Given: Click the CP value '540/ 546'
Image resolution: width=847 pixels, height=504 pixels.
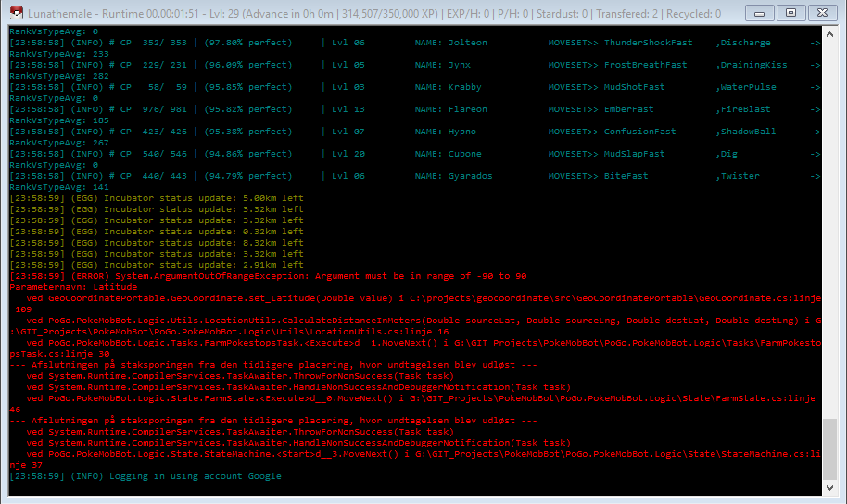Looking at the screenshot, I should (165, 154).
